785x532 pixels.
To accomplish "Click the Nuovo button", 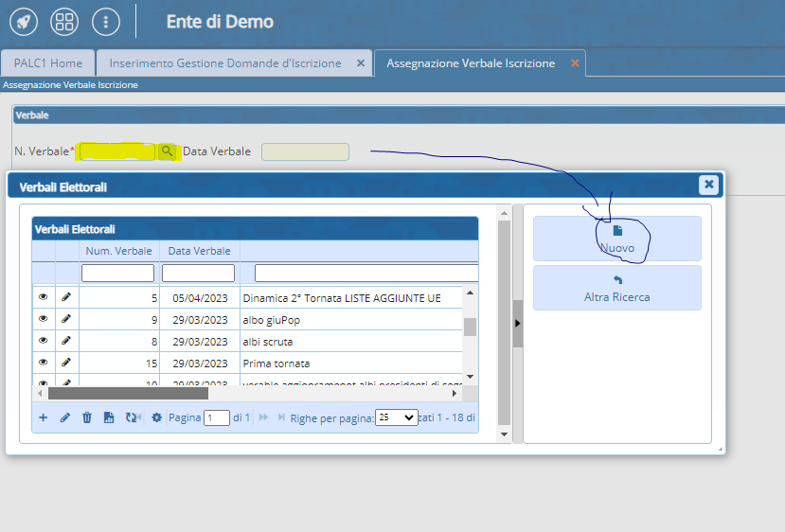I will pyautogui.click(x=616, y=239).
